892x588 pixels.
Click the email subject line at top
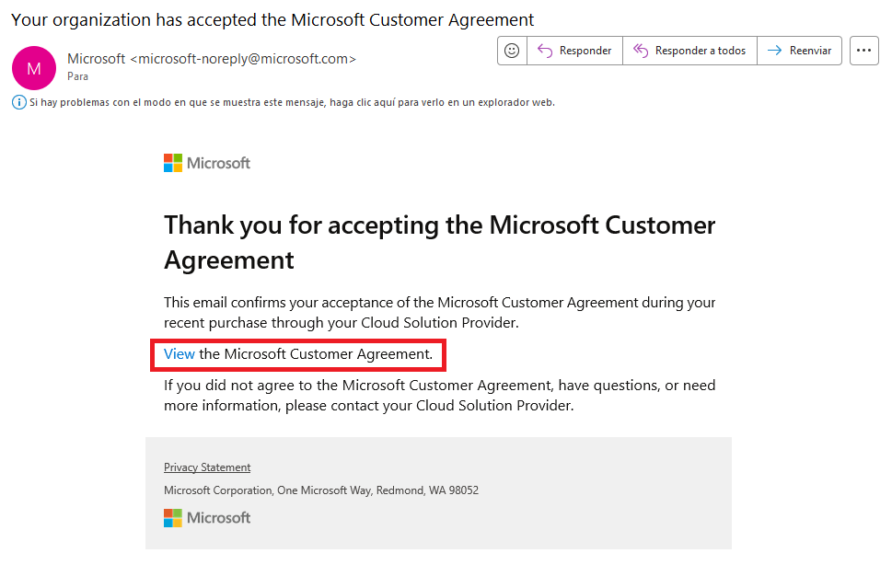pyautogui.click(x=272, y=19)
